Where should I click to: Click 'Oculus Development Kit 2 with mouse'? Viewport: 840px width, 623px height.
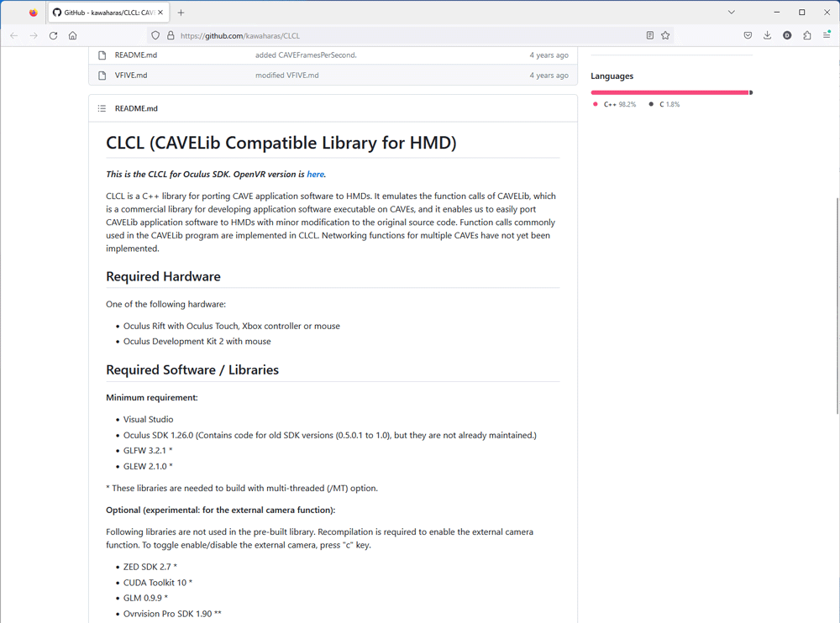click(197, 341)
